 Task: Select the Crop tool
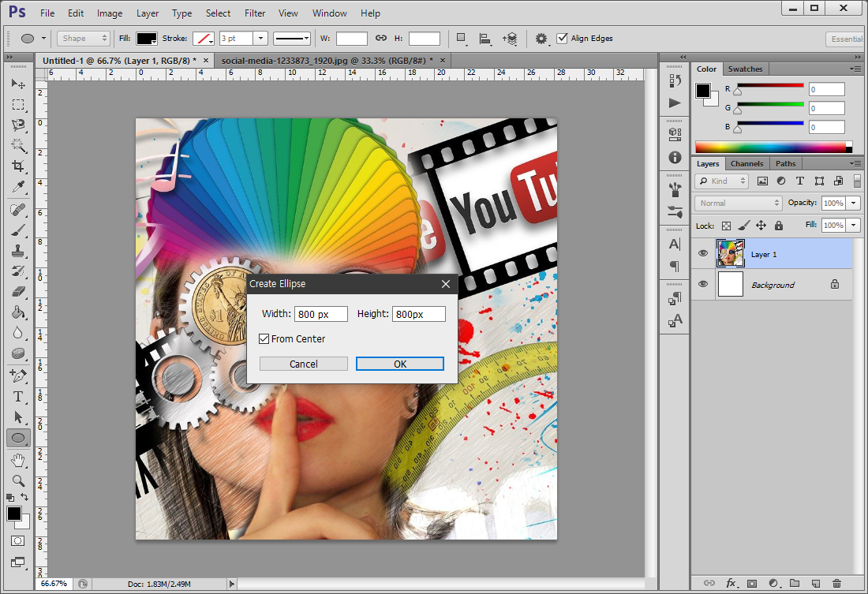17,166
